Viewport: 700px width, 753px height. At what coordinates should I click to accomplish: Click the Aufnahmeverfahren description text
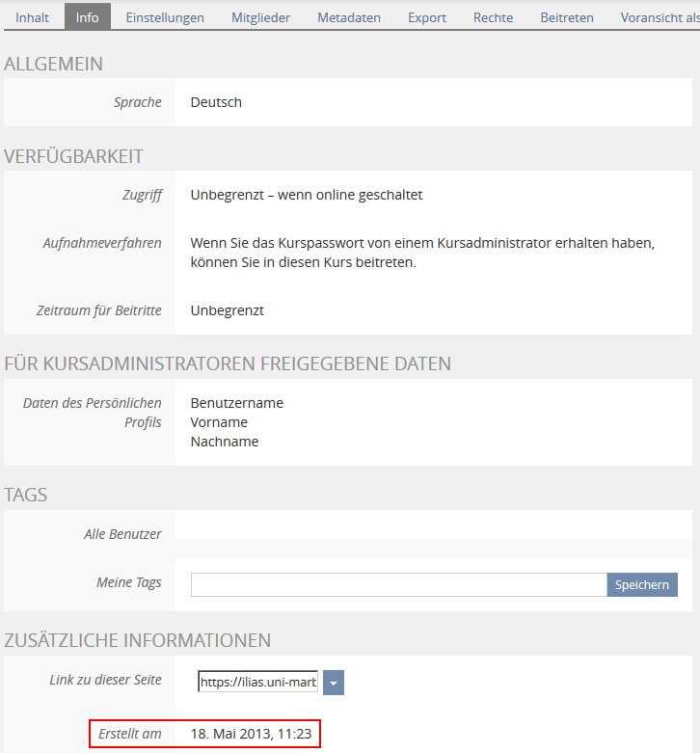[422, 253]
